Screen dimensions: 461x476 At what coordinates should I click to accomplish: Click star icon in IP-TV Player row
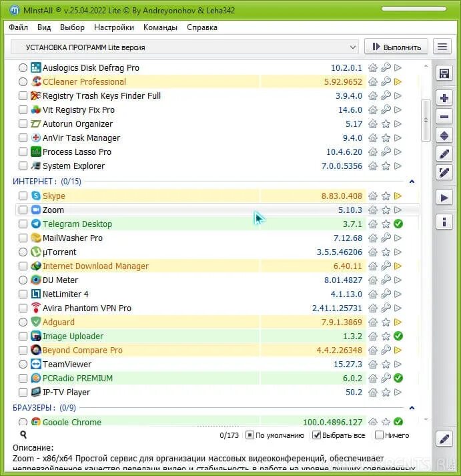(386, 392)
